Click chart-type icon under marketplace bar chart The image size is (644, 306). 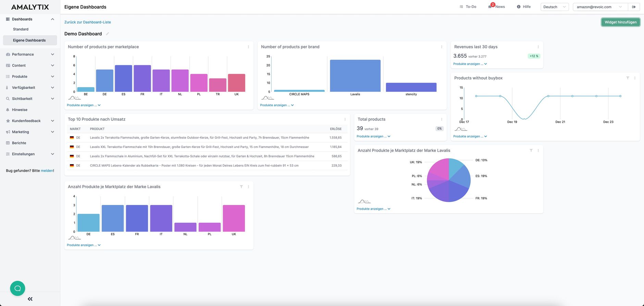(74, 98)
